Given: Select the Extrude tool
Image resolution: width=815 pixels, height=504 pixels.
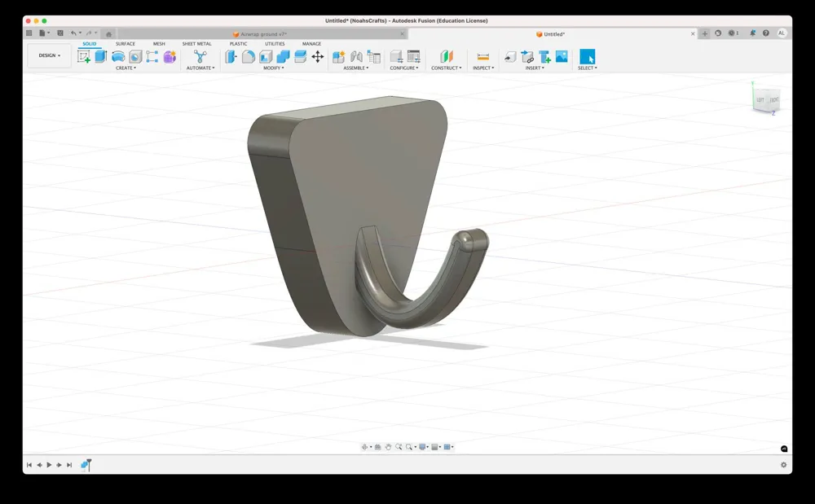Looking at the screenshot, I should [101, 56].
